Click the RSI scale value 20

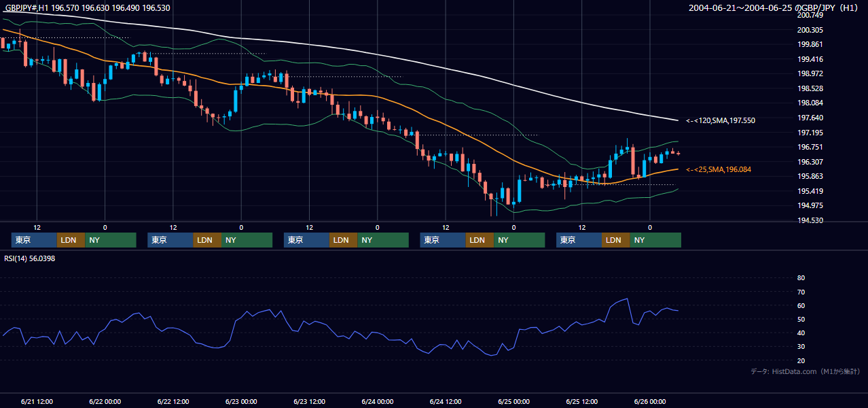point(801,360)
